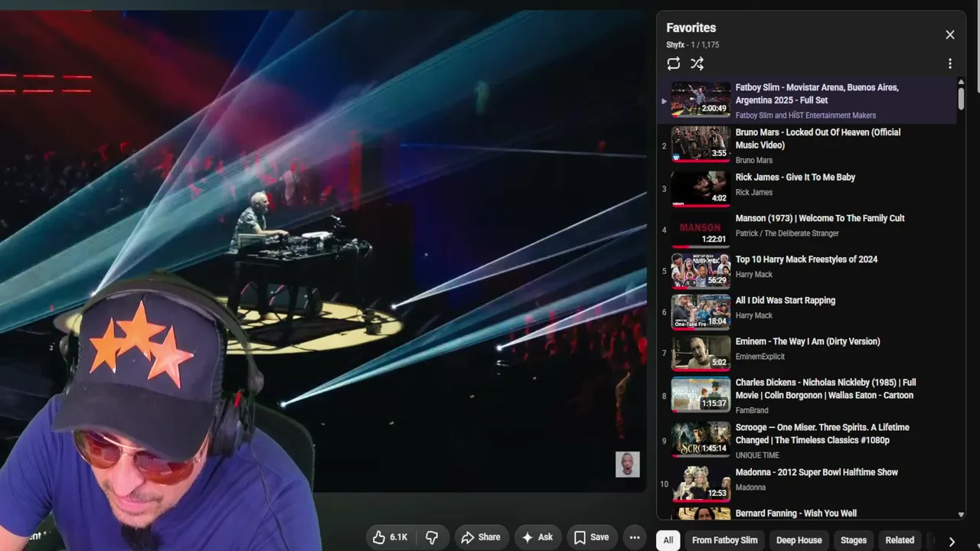Open Eminem The Way I Am thumbnail
This screenshot has height=551, width=980.
(701, 354)
